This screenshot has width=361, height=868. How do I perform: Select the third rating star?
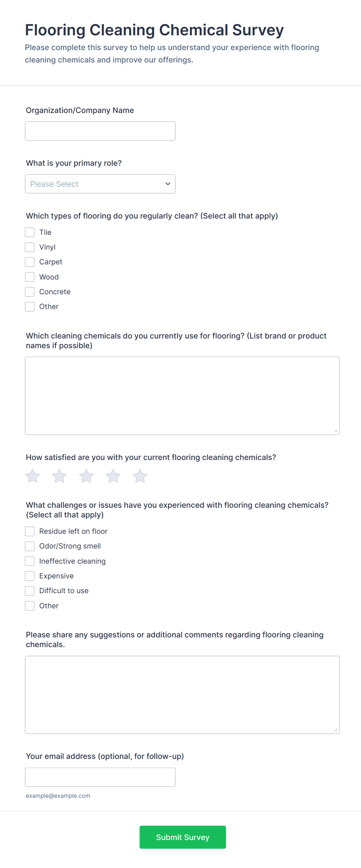coord(86,476)
